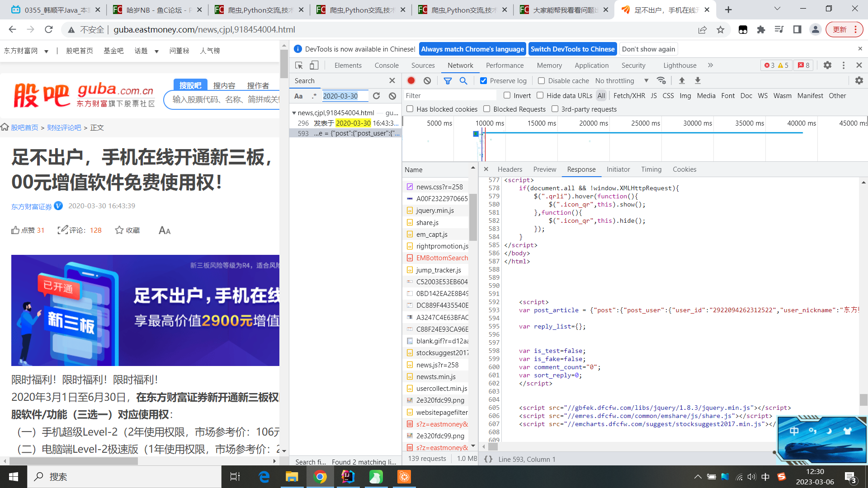868x488 pixels.
Task: Open No throttling dropdown
Action: (622, 80)
